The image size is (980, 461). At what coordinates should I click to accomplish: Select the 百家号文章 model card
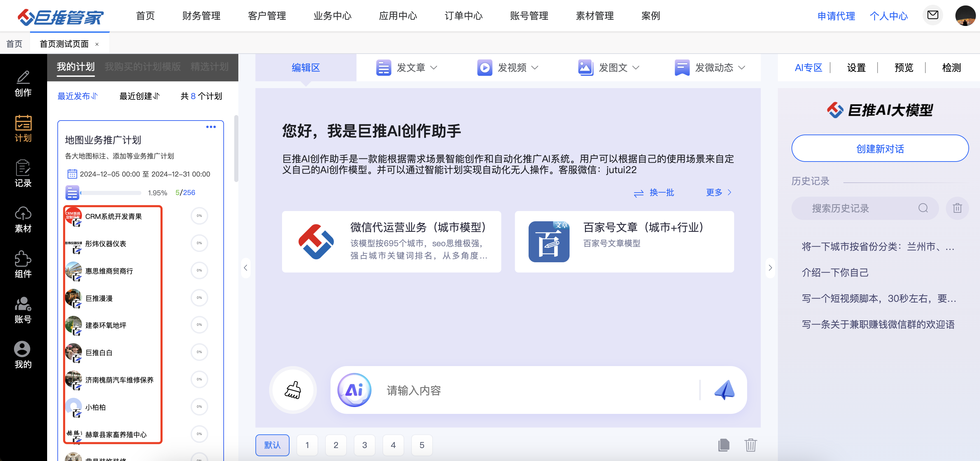click(x=624, y=241)
